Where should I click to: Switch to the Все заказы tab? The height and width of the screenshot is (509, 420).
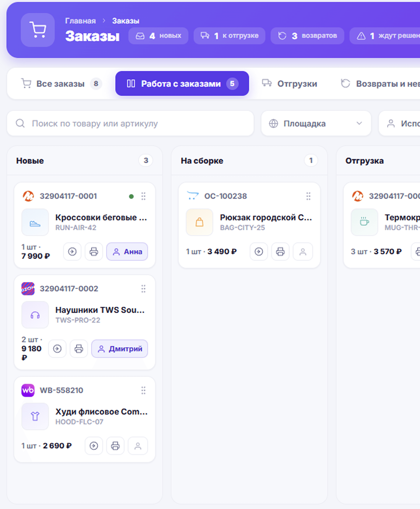click(x=61, y=84)
